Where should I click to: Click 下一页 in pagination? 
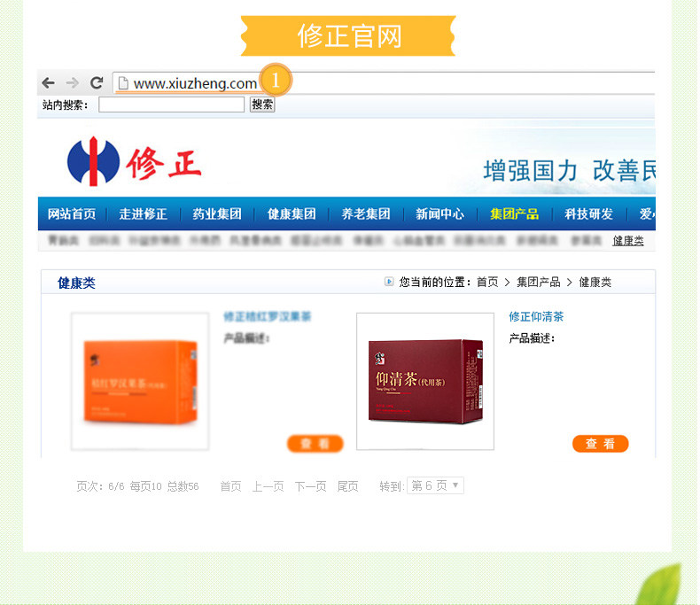coord(311,486)
